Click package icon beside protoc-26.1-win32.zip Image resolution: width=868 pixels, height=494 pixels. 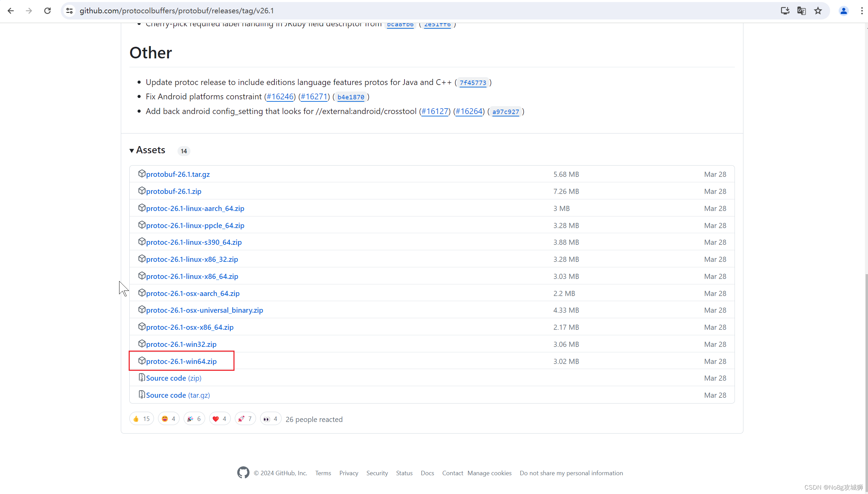coord(142,344)
